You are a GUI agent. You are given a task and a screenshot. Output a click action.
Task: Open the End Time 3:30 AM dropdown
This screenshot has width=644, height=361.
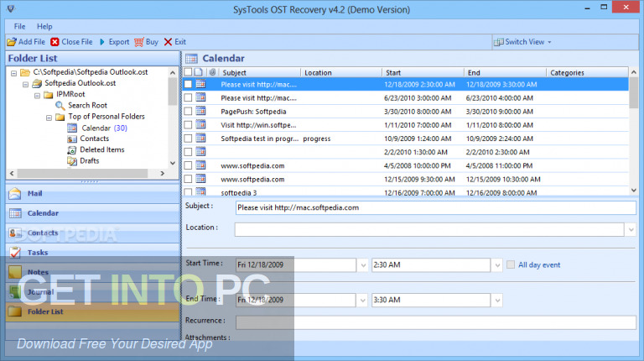tap(497, 301)
